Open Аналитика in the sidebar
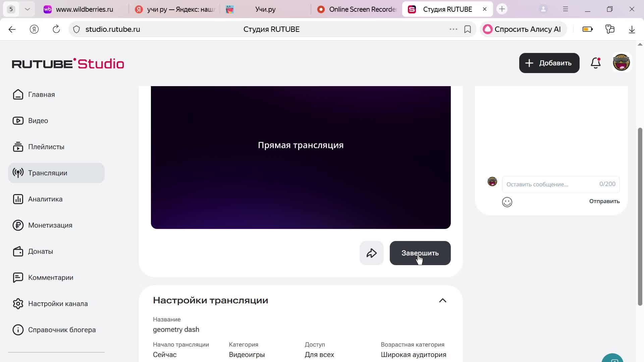The width and height of the screenshot is (644, 362). pyautogui.click(x=45, y=199)
